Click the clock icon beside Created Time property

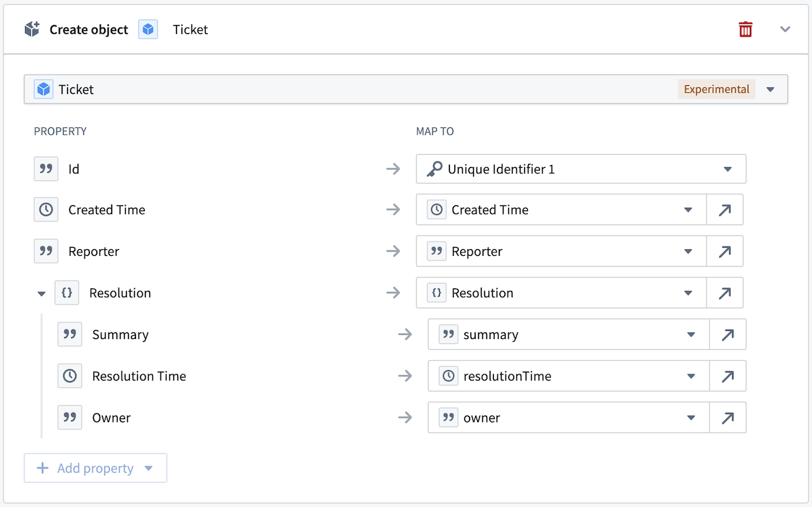tap(46, 209)
